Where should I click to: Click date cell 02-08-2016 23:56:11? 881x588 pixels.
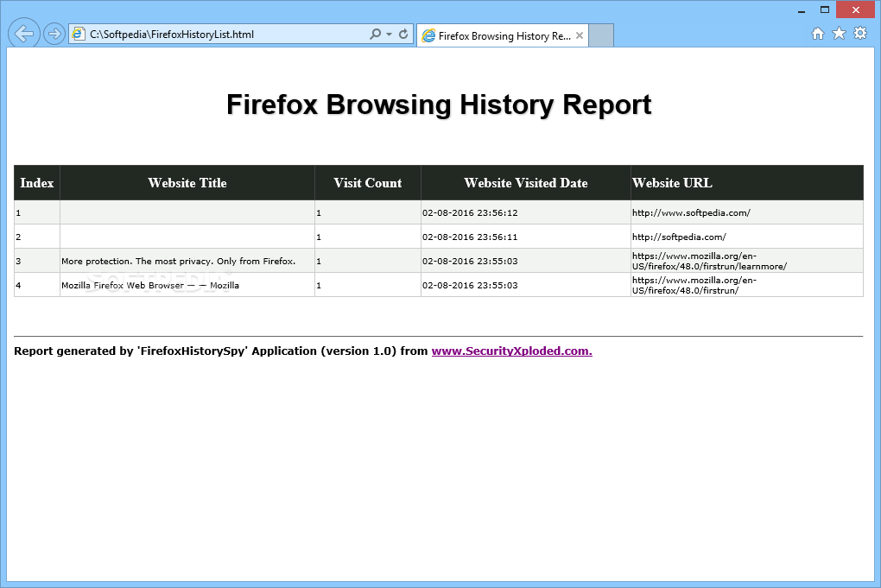coord(525,237)
